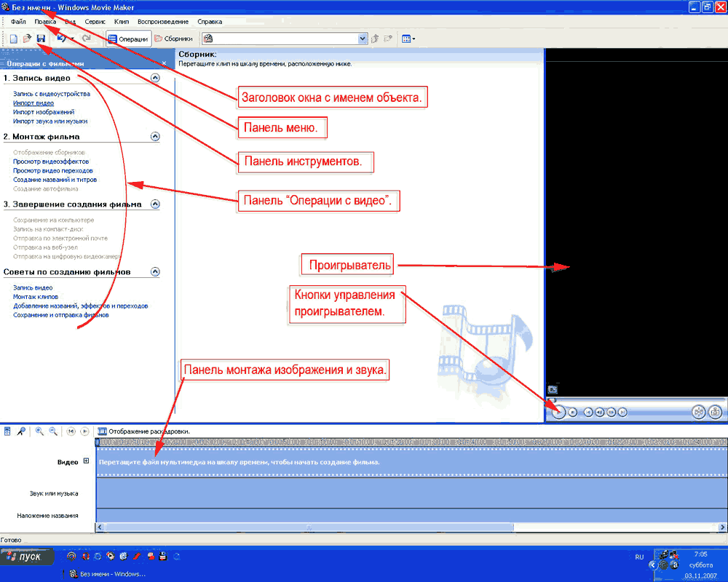This screenshot has height=582, width=728.
Task: Collapse the 2. Монтаж фильма section
Action: 155,137
